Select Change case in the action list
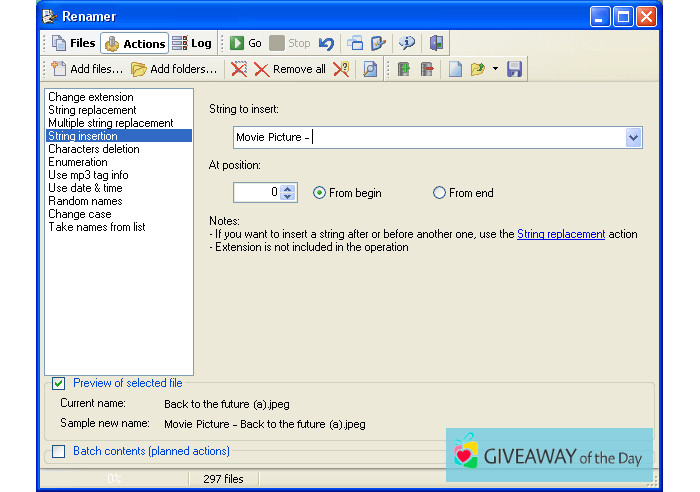This screenshot has height=492, width=700. click(x=80, y=214)
